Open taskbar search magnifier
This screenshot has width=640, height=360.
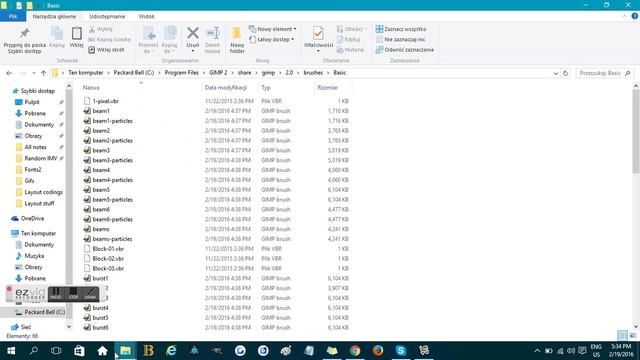pos(34,351)
